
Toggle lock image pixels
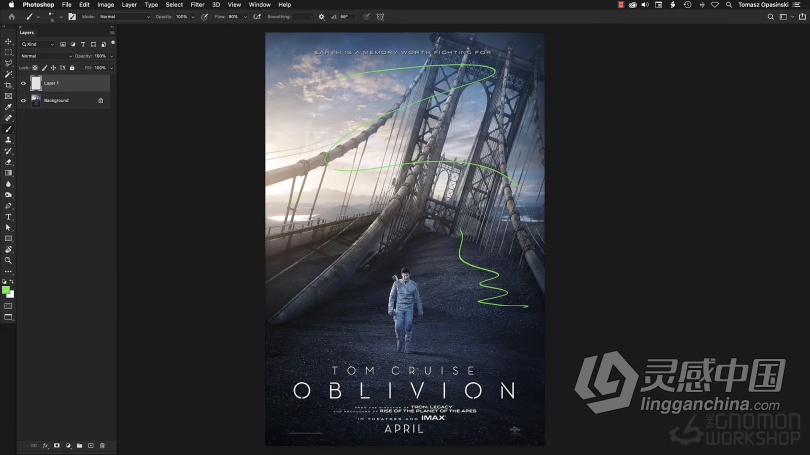(44, 68)
